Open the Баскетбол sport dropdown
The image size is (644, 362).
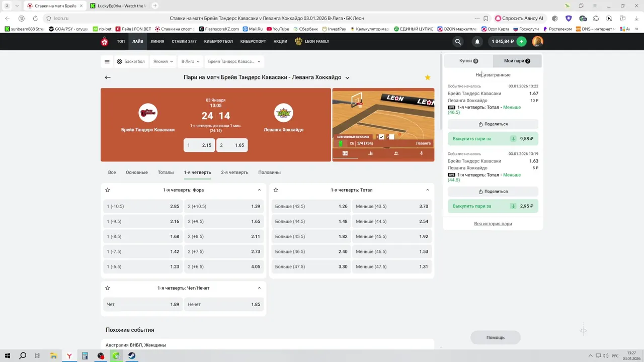131,62
